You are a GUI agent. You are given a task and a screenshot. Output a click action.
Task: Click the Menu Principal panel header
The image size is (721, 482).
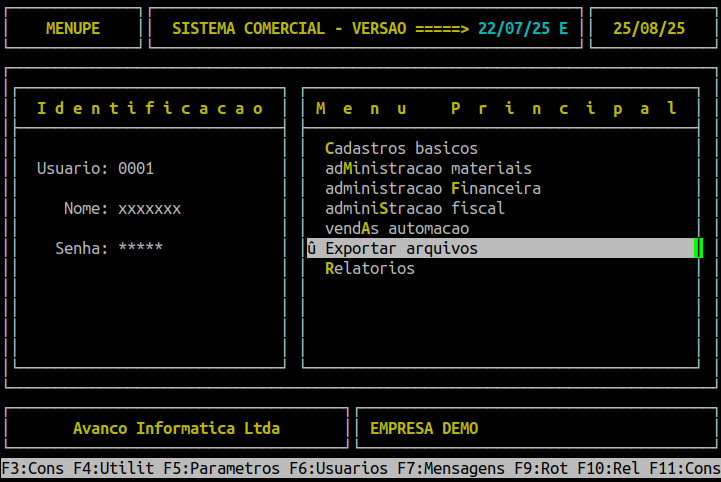click(497, 109)
